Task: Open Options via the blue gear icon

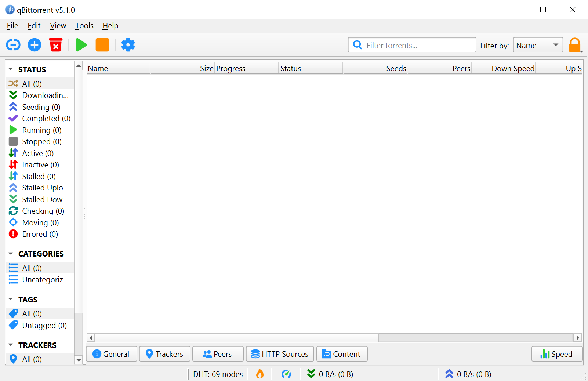Action: 128,45
